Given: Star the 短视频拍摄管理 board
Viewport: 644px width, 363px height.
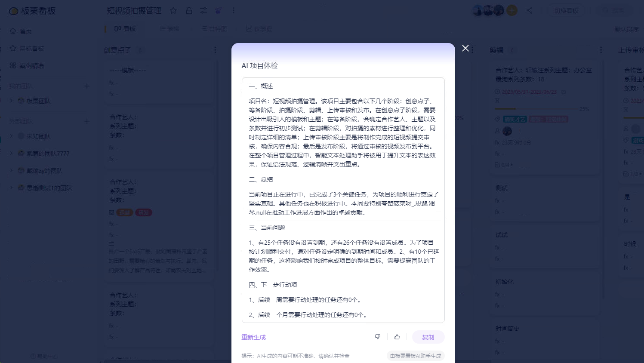Looking at the screenshot, I should [x=173, y=10].
